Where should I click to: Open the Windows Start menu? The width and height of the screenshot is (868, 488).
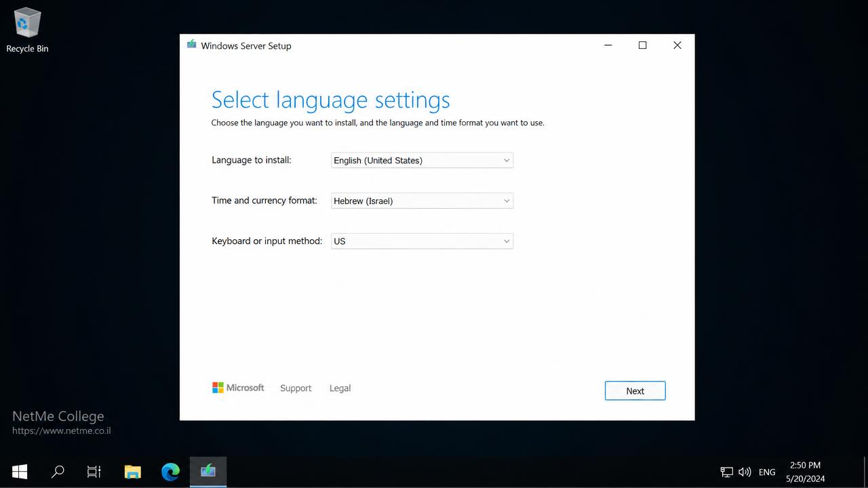(20, 472)
